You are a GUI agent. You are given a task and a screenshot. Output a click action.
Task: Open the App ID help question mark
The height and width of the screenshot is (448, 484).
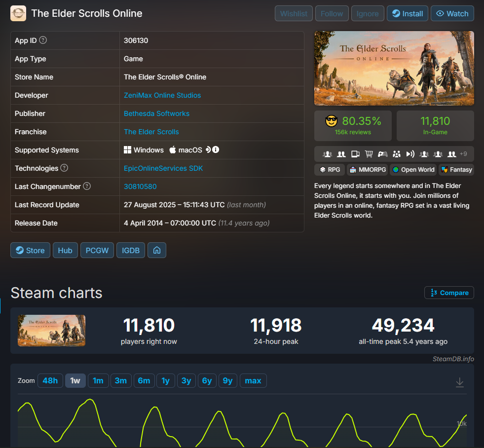(43, 40)
